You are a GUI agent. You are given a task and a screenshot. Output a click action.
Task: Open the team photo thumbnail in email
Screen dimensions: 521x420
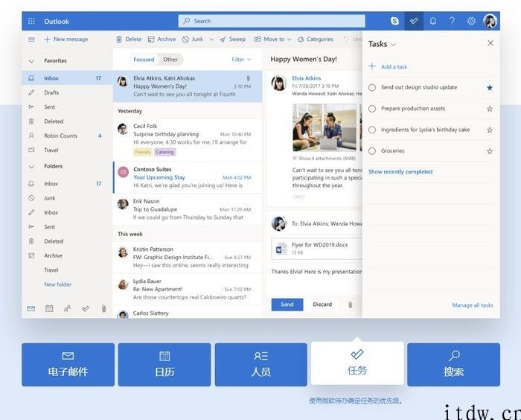coord(325,127)
